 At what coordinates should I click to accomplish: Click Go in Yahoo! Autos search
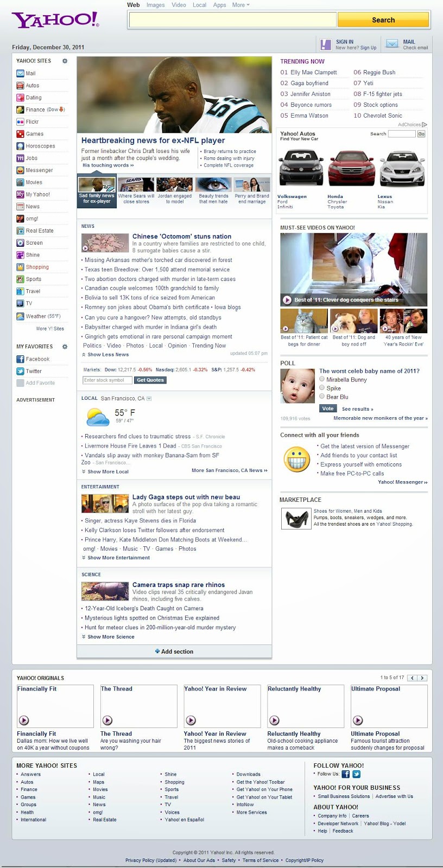tap(421, 133)
